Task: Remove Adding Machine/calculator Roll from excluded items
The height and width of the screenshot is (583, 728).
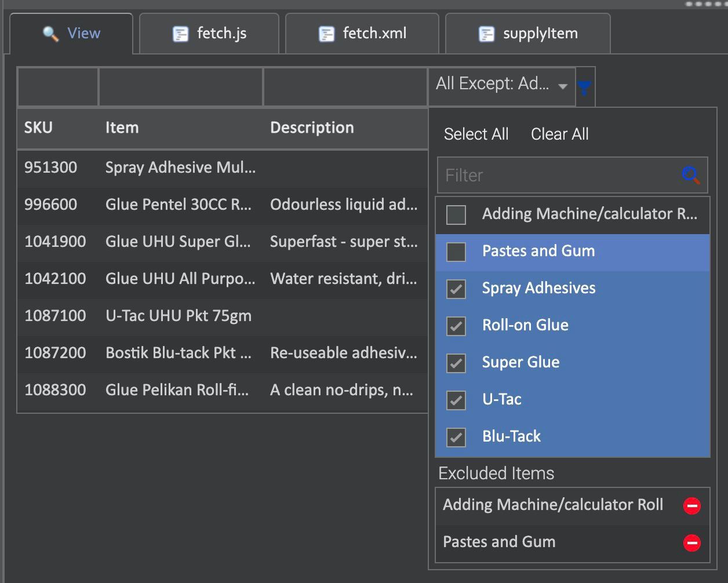Action: [x=691, y=506]
